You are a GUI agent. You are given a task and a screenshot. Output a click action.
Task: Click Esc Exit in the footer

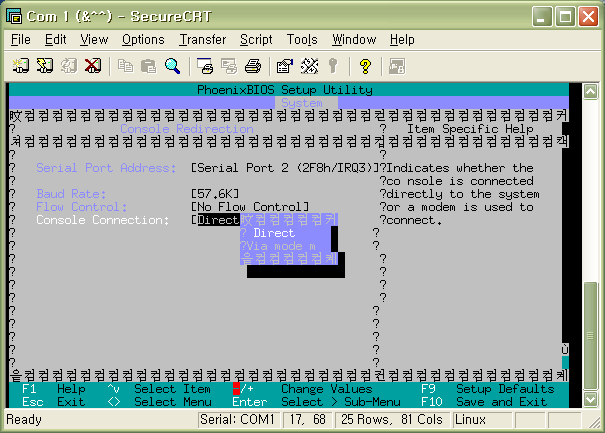coord(54,402)
